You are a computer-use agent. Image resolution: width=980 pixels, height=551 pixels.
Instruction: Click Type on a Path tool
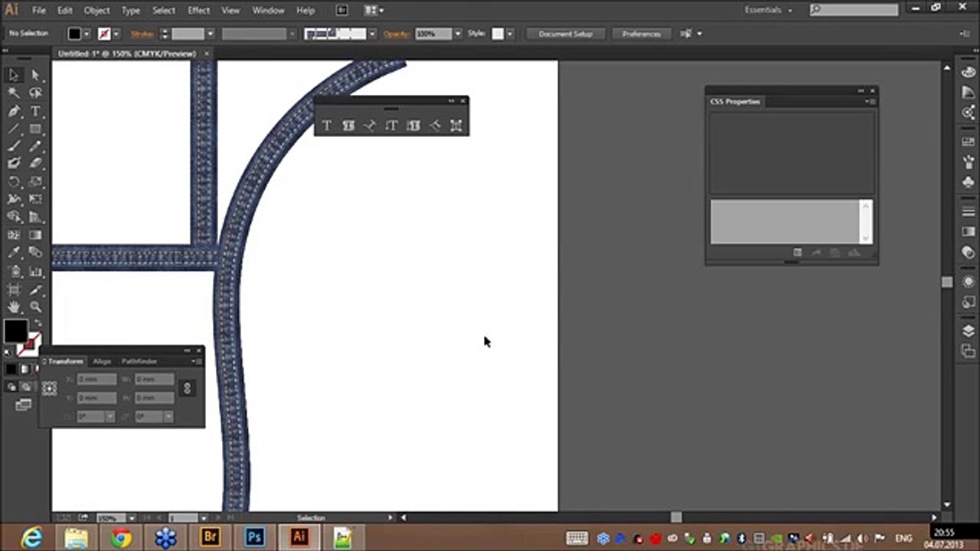click(370, 126)
